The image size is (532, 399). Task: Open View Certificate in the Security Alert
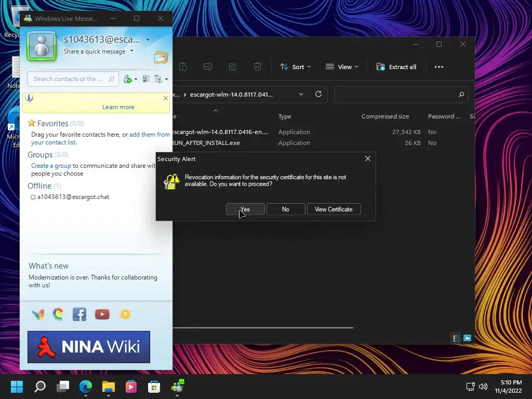[334, 209]
